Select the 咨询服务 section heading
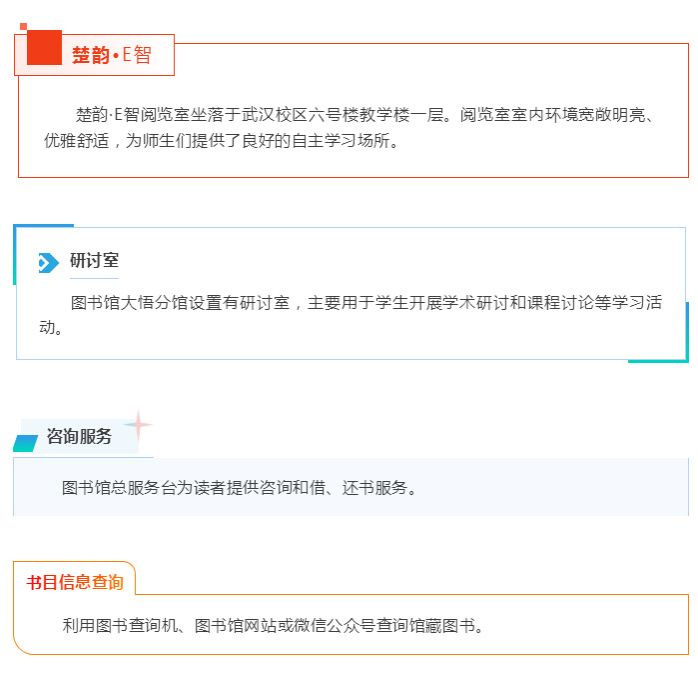The height and width of the screenshot is (681, 698). coord(79,437)
